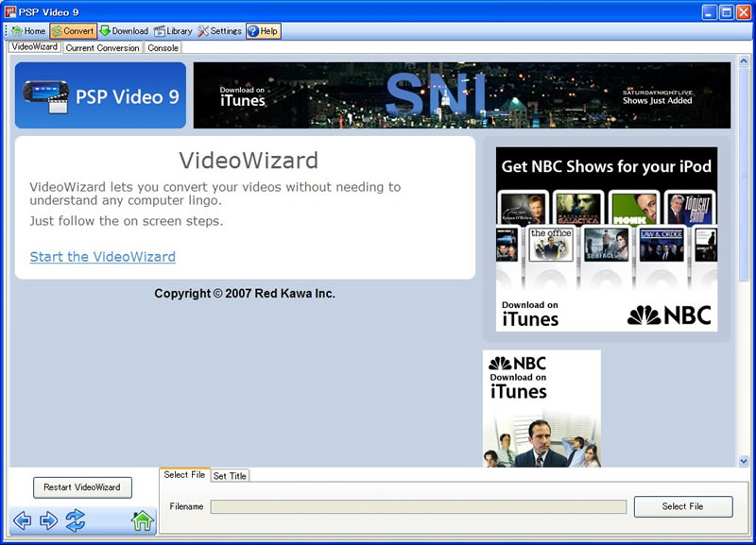Screen dimensions: 756x545
Task: Click the NBC Office iTunes ad
Action: click(541, 408)
